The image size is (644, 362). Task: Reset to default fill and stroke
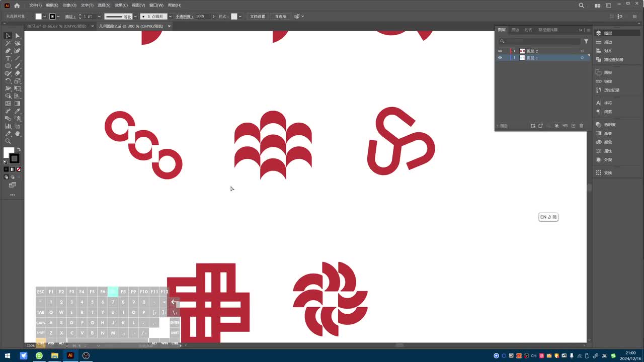6,162
